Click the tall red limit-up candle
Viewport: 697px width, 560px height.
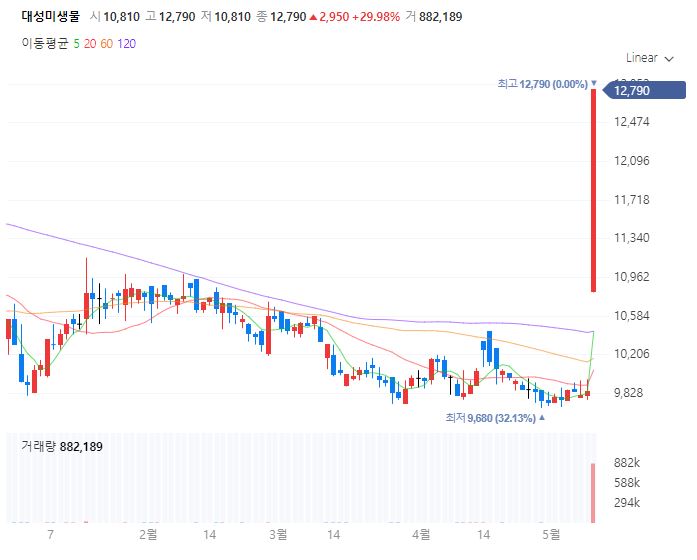[x=593, y=190]
